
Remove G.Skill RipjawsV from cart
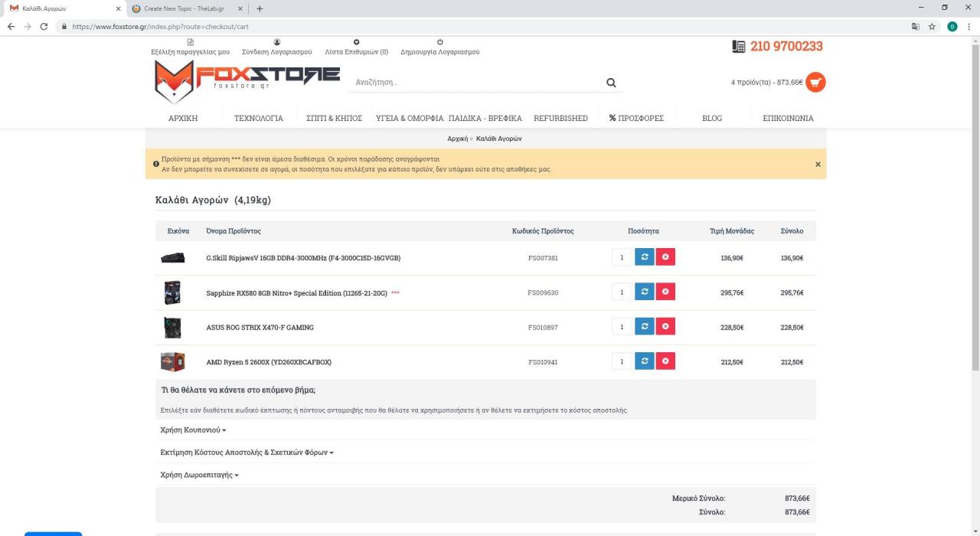(x=665, y=257)
